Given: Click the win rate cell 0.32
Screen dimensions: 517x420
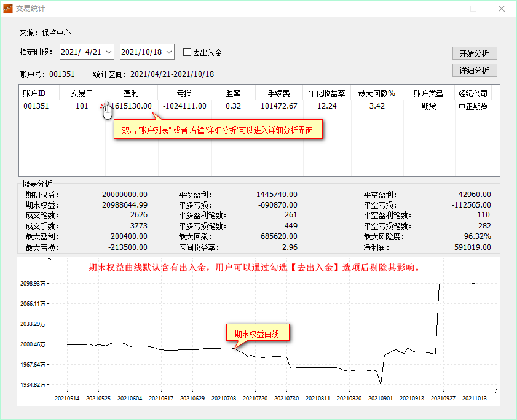Looking at the screenshot, I should [233, 106].
